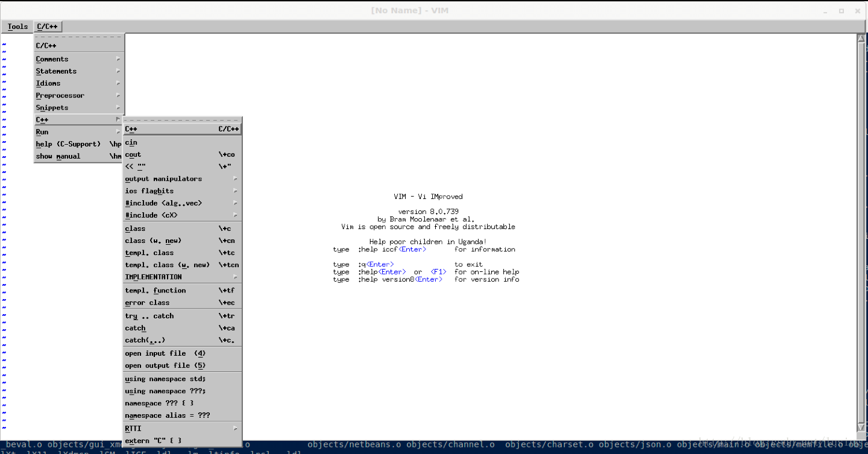Insert using namespace std; entry
The width and height of the screenshot is (868, 454).
tap(182, 379)
